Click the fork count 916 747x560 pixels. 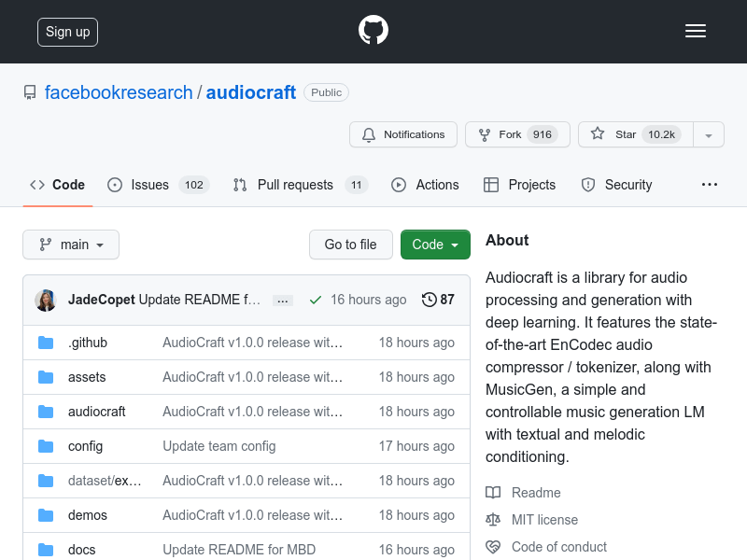(543, 134)
